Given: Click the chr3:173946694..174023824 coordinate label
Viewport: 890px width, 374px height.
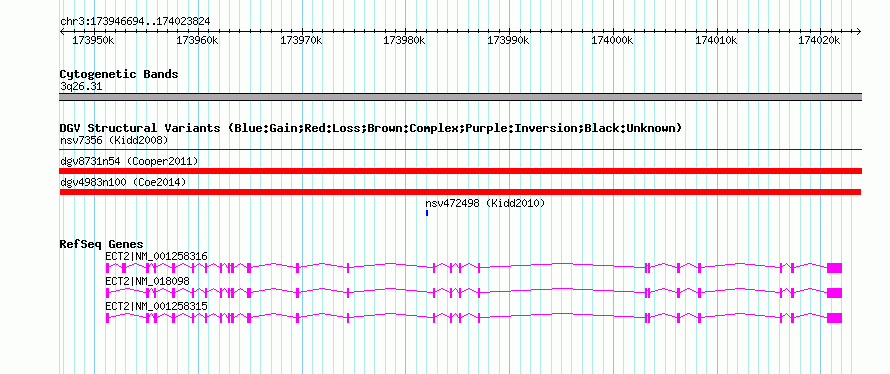Looking at the screenshot, I should coord(135,21).
